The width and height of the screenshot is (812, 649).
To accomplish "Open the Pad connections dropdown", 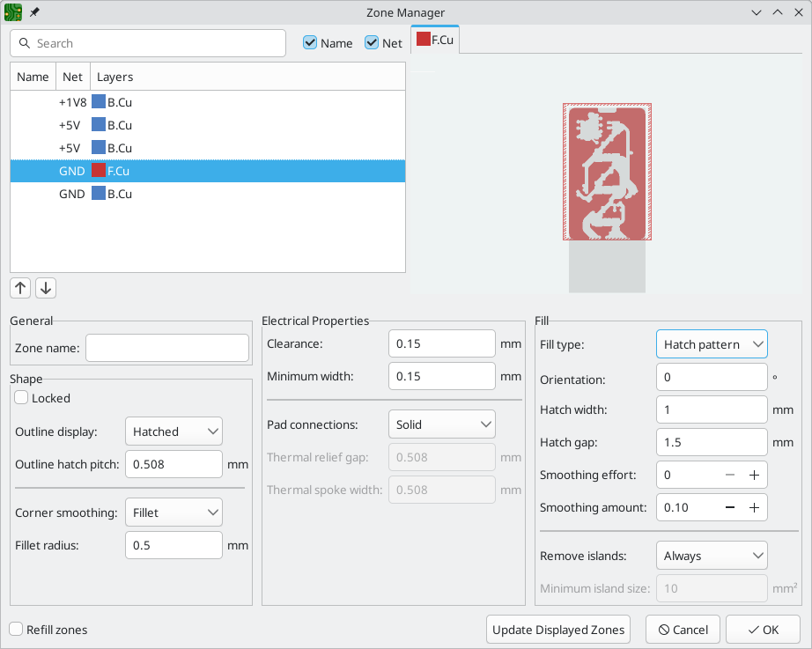I will 441,424.
